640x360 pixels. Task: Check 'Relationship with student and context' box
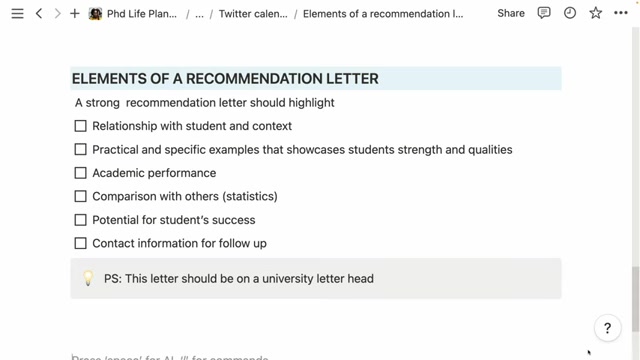[x=80, y=126]
